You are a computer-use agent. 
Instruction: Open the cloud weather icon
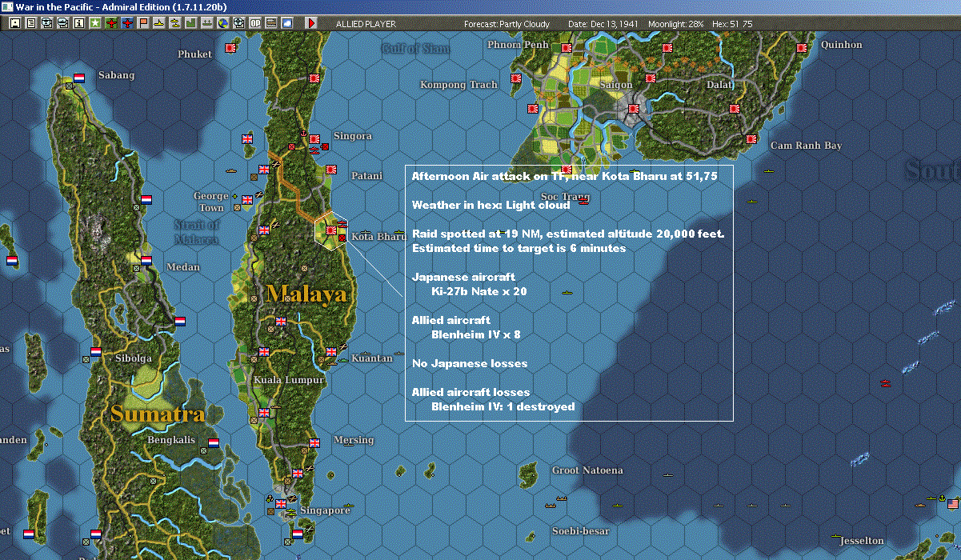(286, 23)
